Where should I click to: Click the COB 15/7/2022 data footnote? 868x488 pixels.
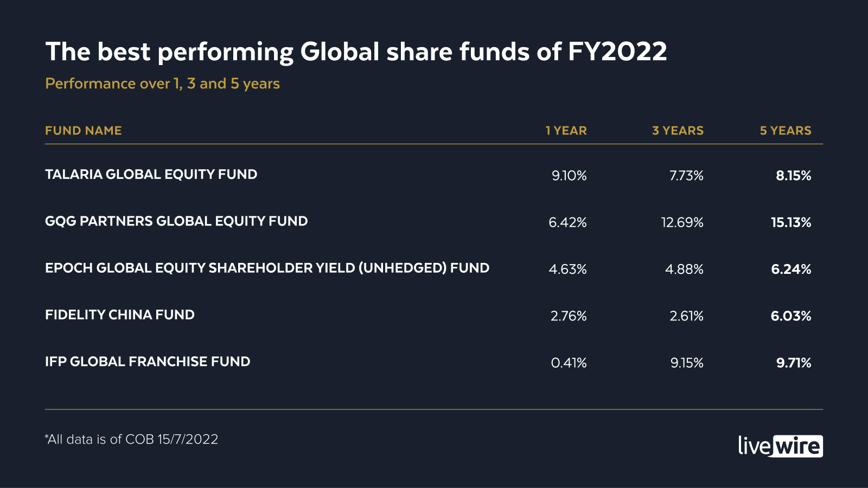tap(131, 439)
